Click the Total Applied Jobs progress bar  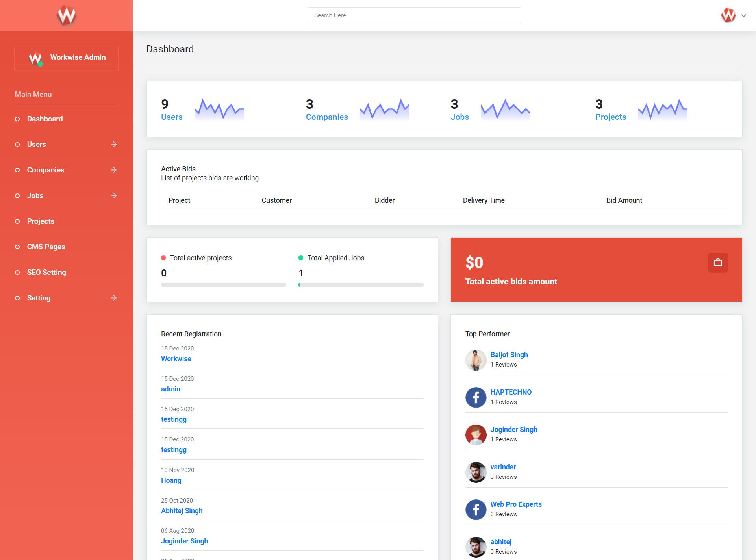(x=361, y=285)
